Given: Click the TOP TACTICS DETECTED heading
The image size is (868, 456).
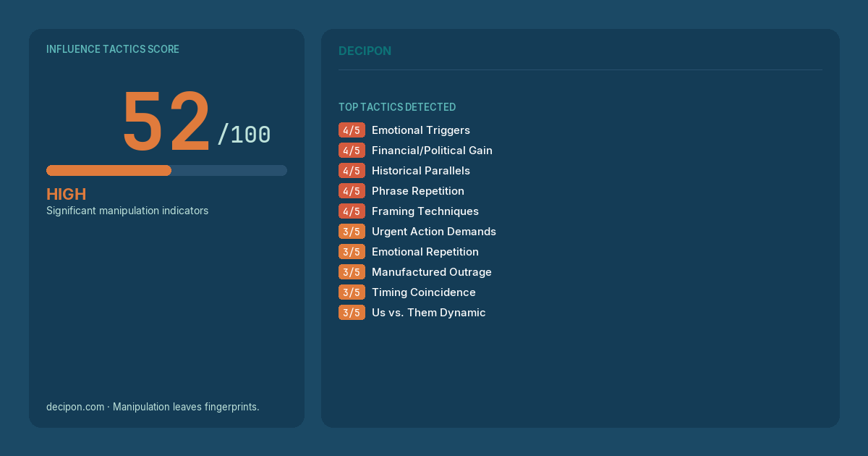Looking at the screenshot, I should 397,107.
